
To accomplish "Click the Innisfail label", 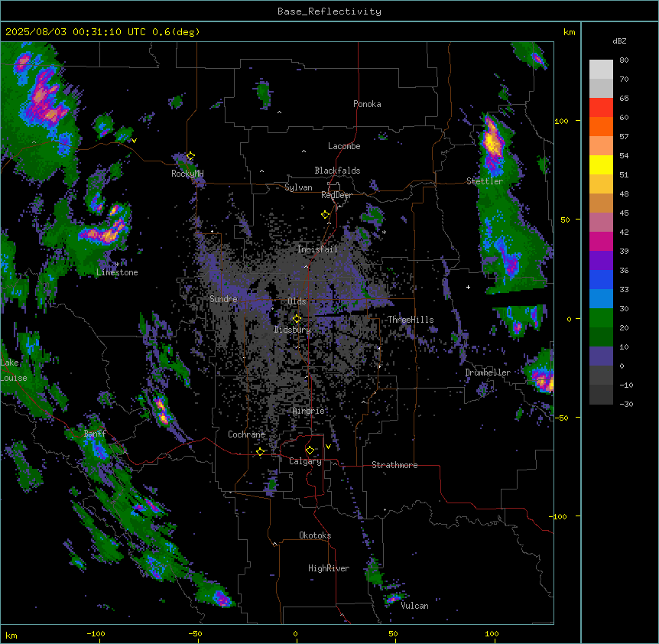I will click(x=317, y=249).
